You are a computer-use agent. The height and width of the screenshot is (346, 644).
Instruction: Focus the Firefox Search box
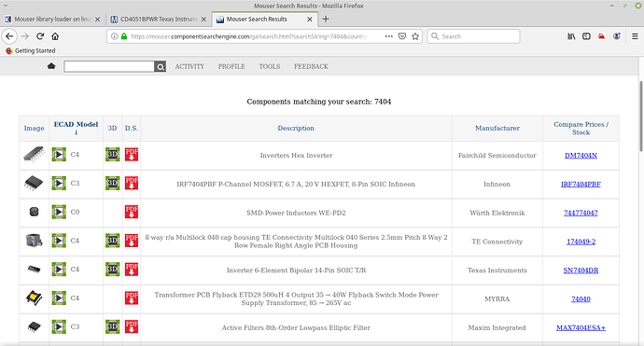tap(473, 36)
